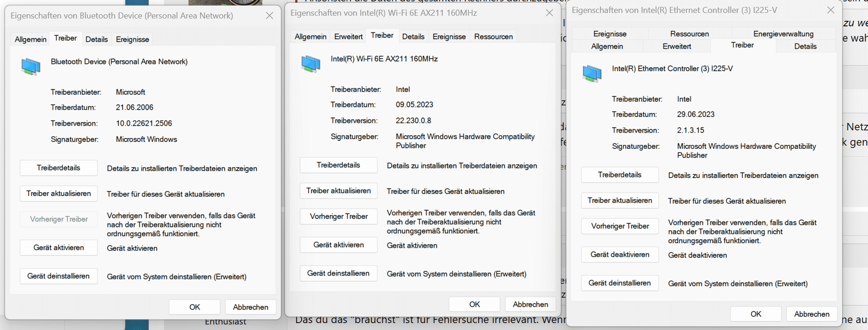
Task: Close the Ethernet Controller properties window
Action: pos(831,10)
